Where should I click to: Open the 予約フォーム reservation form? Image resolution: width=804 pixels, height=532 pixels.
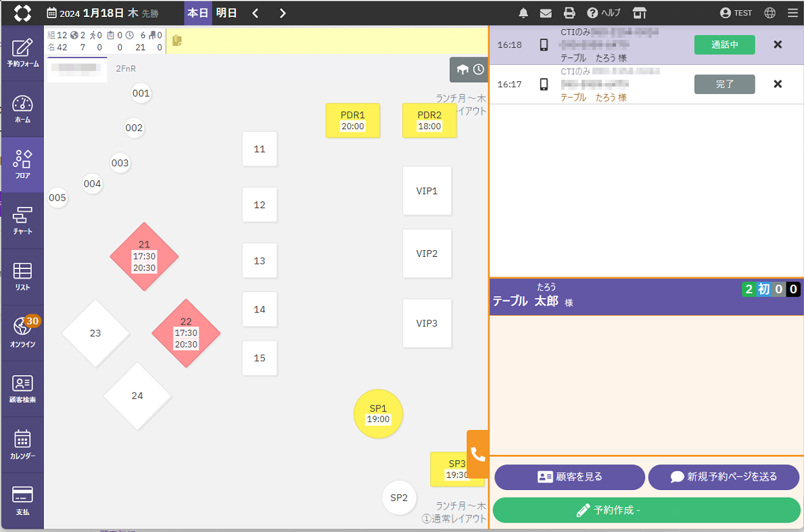[22, 53]
